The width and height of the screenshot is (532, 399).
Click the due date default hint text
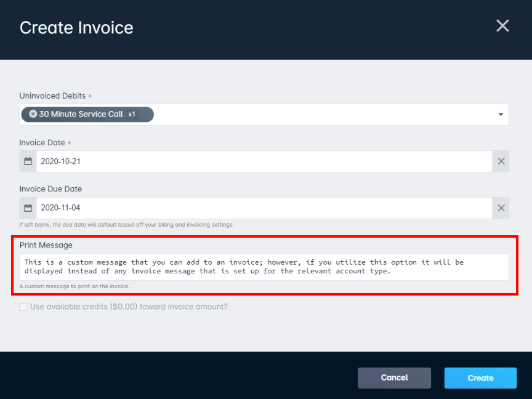tap(127, 225)
